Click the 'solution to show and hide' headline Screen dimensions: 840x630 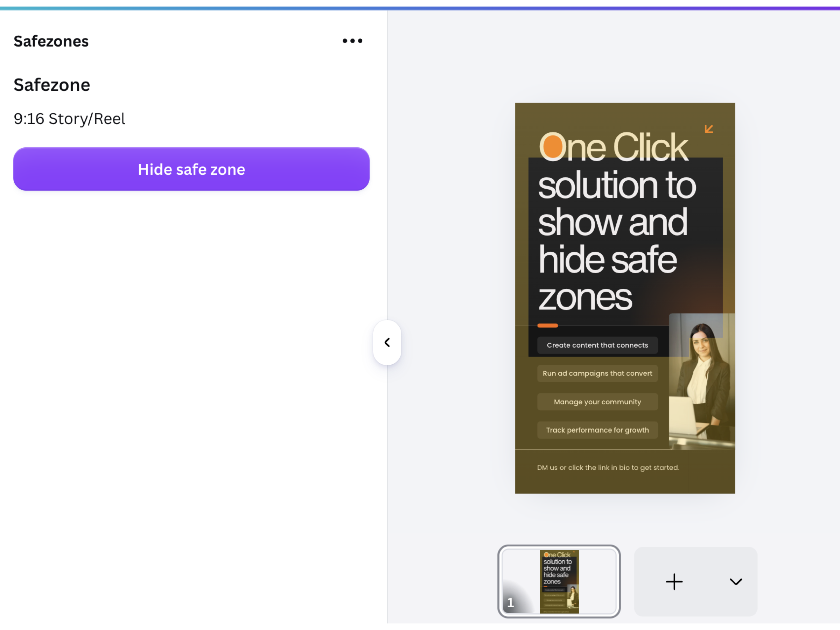tap(617, 240)
